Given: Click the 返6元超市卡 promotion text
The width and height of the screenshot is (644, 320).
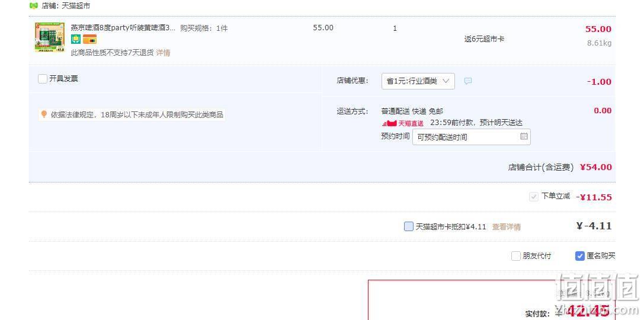Looking at the screenshot, I should pos(484,39).
